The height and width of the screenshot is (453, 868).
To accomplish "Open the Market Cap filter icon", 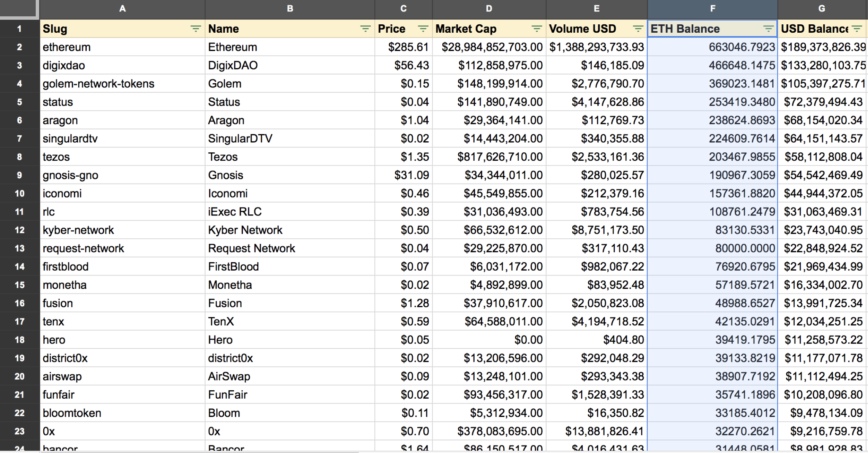I will tap(536, 29).
